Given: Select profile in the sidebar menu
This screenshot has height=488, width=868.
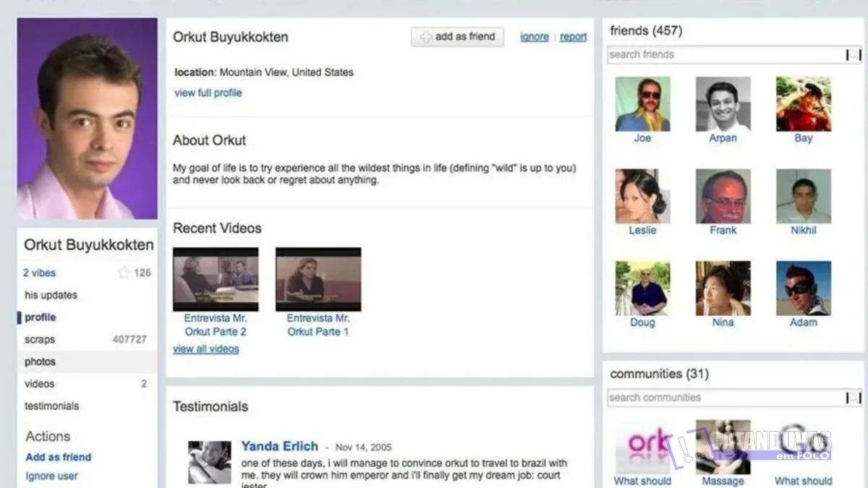Looking at the screenshot, I should (x=41, y=317).
